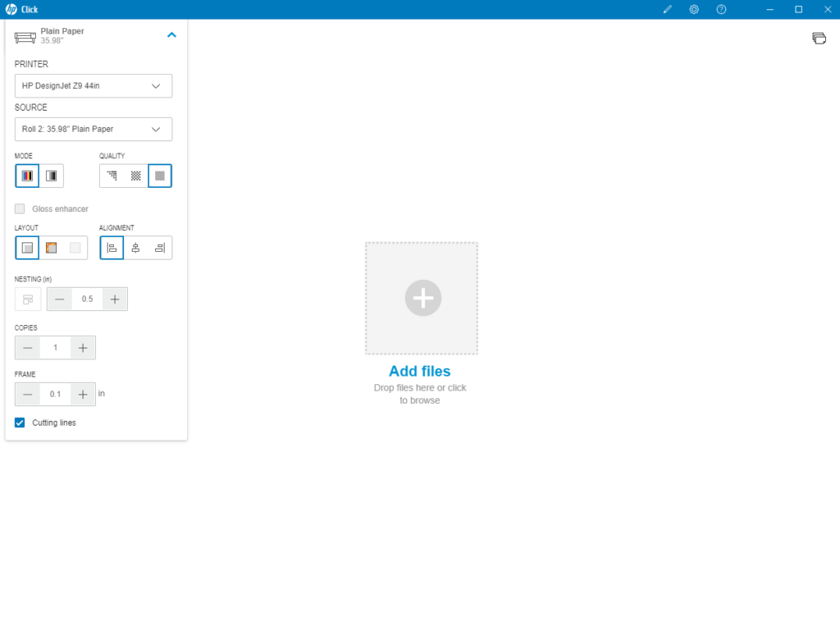Select grayscale print mode
This screenshot has width=840, height=640.
coord(52,176)
